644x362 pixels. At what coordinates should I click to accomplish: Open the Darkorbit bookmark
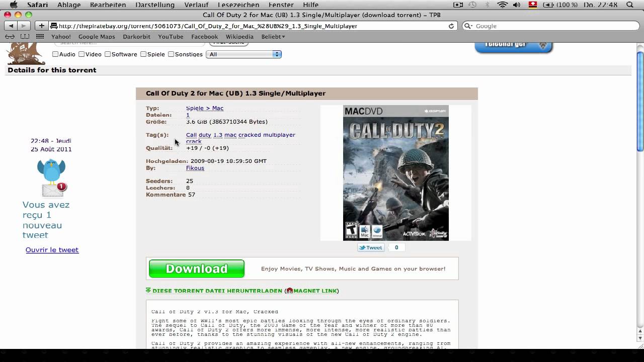click(136, 37)
